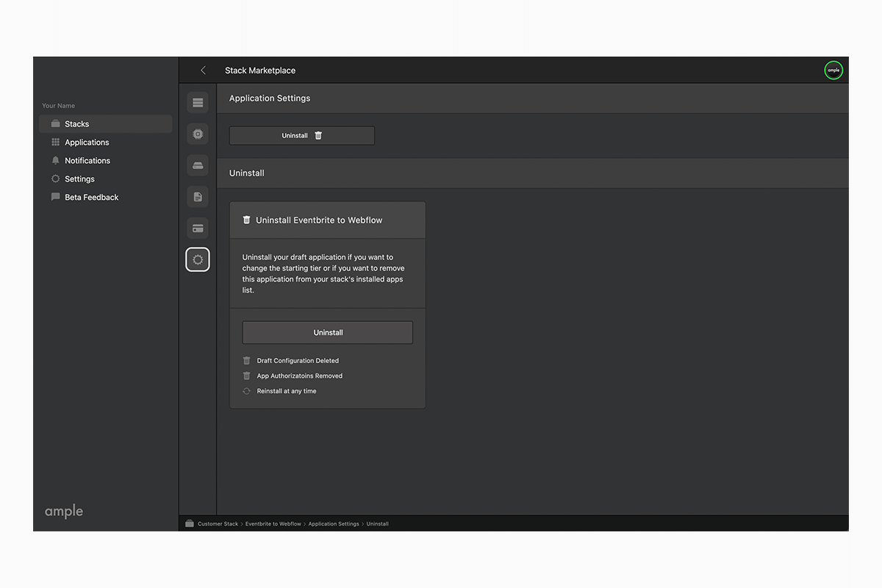Select the storage drive icon in icon rail

click(198, 165)
